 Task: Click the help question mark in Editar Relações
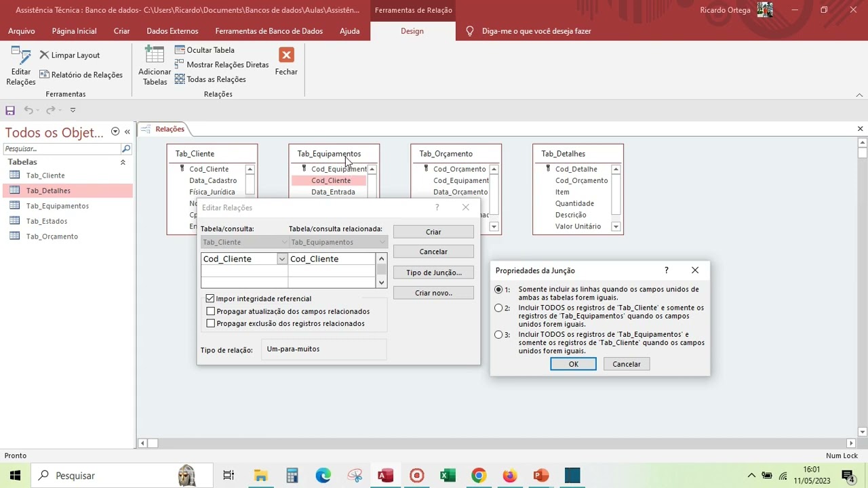(437, 207)
